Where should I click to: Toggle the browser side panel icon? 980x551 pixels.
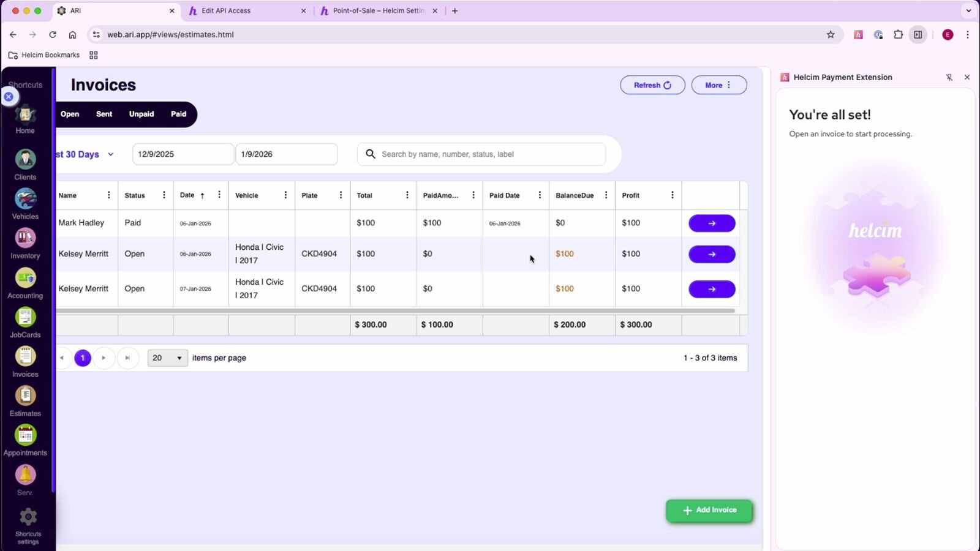pos(918,35)
